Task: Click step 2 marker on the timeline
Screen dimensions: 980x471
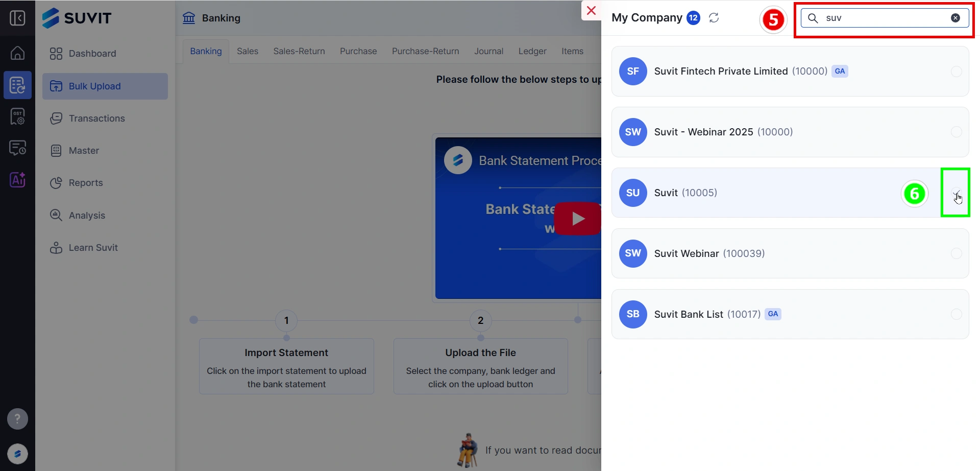Action: [x=480, y=321]
